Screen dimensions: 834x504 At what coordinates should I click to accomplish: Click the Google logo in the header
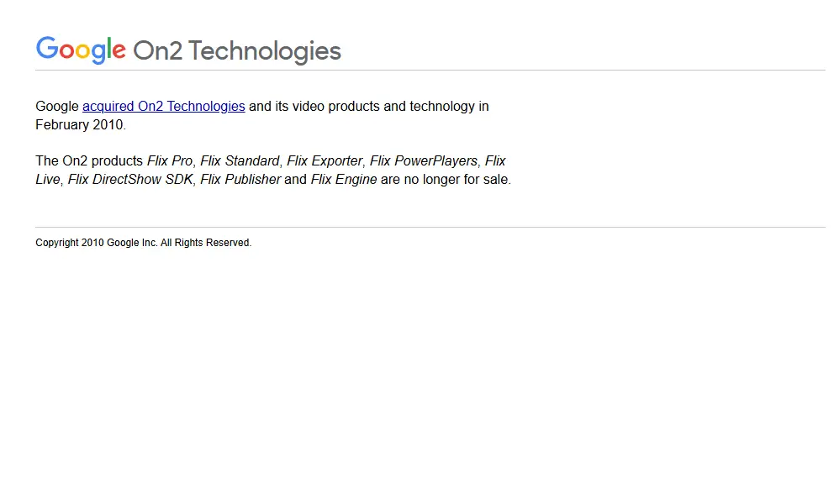(81, 50)
